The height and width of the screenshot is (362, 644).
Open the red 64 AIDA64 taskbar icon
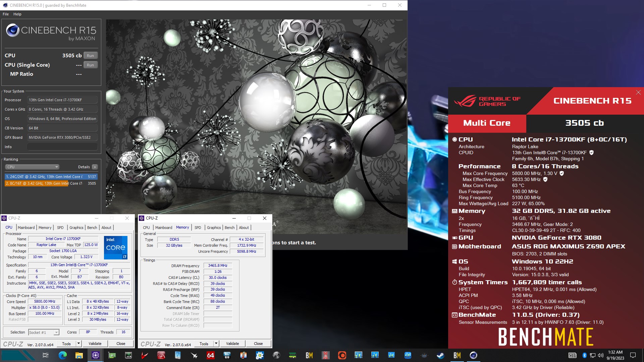coord(210,355)
